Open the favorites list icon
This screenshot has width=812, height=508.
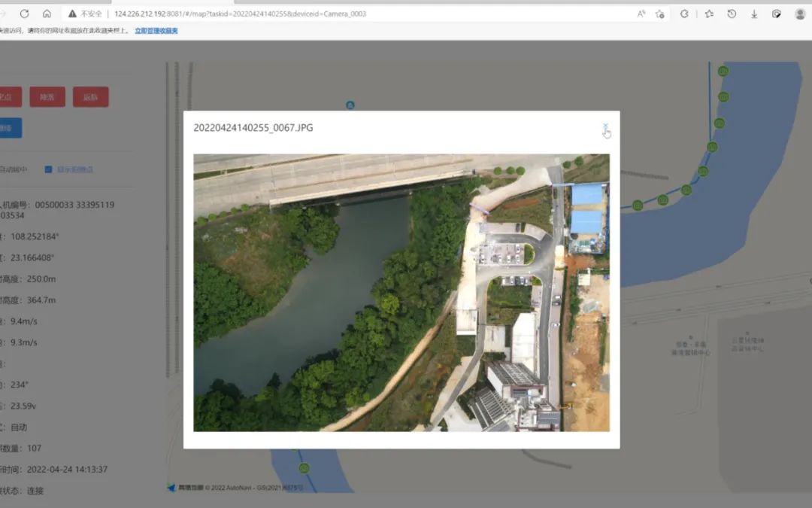(709, 14)
